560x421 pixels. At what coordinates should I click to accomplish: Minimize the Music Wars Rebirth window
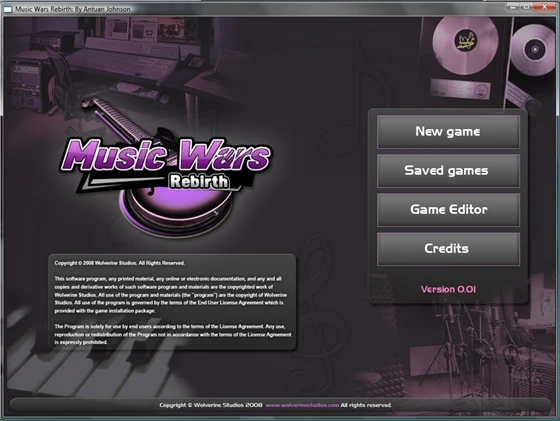513,7
